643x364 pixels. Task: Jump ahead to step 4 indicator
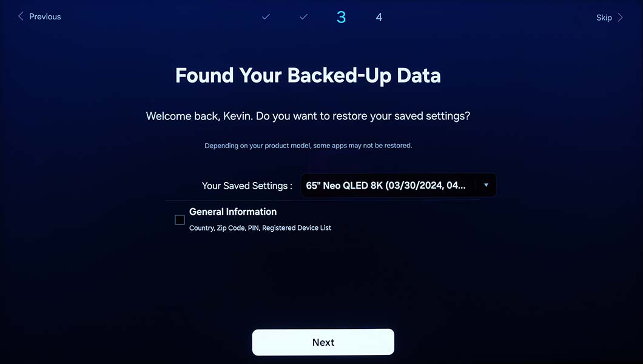click(x=379, y=16)
